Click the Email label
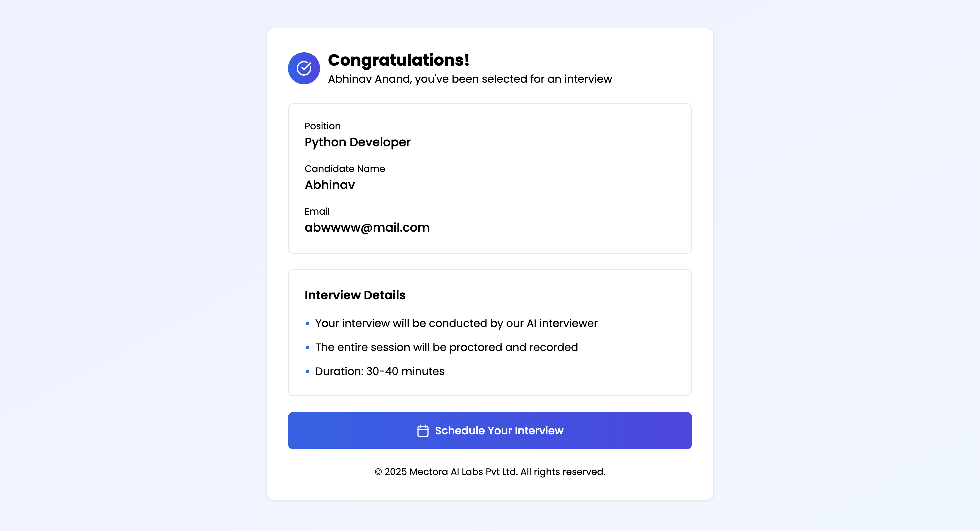 pos(317,211)
